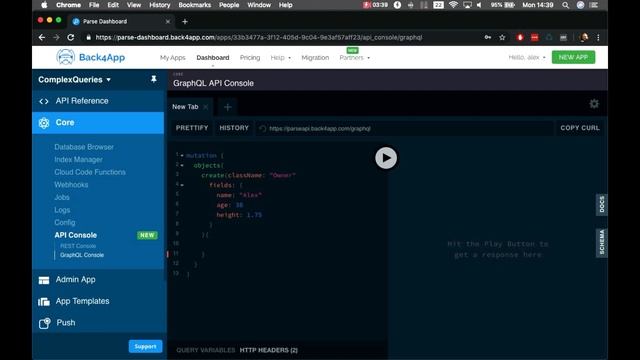Click the Back4App logo

tap(91, 57)
